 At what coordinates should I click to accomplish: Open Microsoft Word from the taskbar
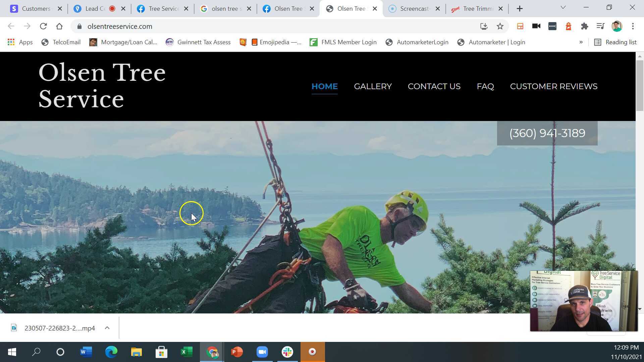[86, 352]
